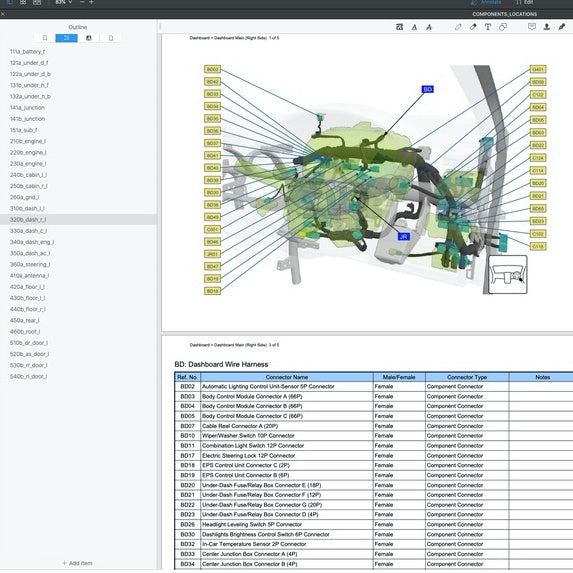Switch to Edit mode tab
This screenshot has width=573, height=573.
(524, 2)
